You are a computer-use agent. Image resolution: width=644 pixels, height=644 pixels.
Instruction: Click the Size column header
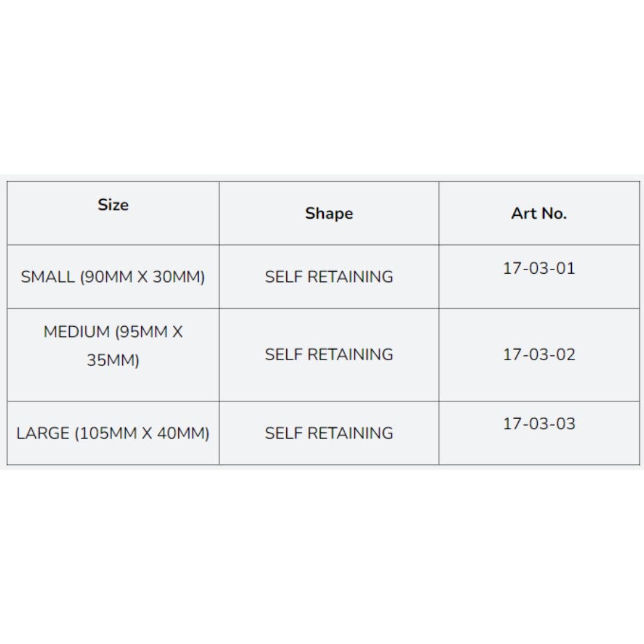(113, 205)
